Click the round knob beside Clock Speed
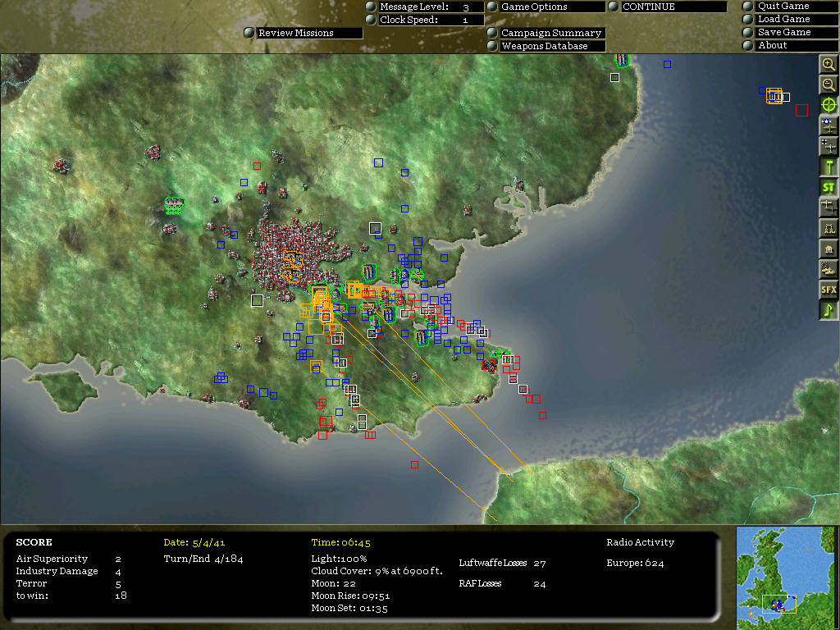 coord(370,20)
